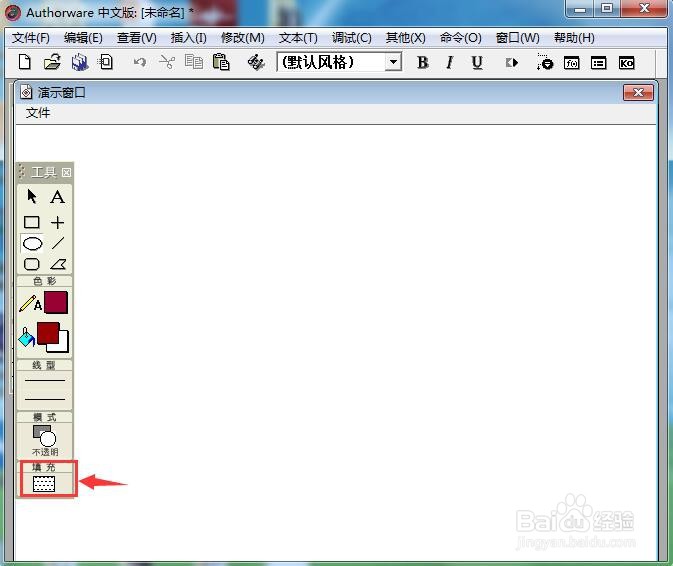Click the pencil text color icon

[30, 303]
